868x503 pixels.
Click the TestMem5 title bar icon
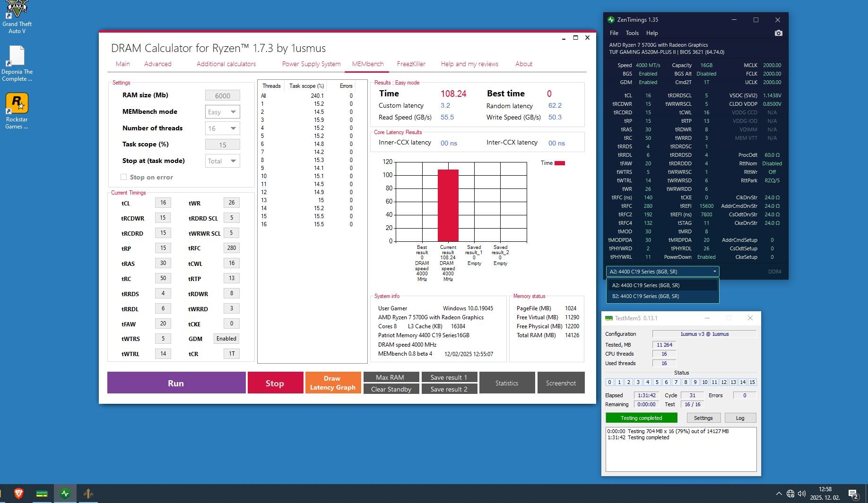pos(609,318)
